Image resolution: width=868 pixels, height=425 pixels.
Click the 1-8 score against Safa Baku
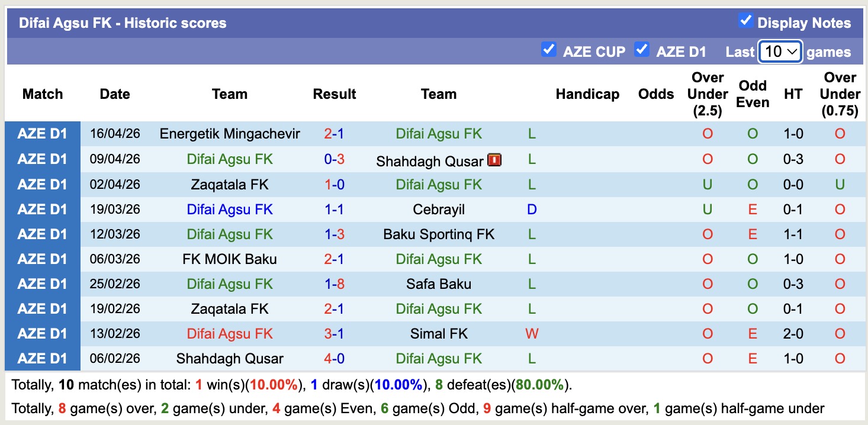pos(335,284)
